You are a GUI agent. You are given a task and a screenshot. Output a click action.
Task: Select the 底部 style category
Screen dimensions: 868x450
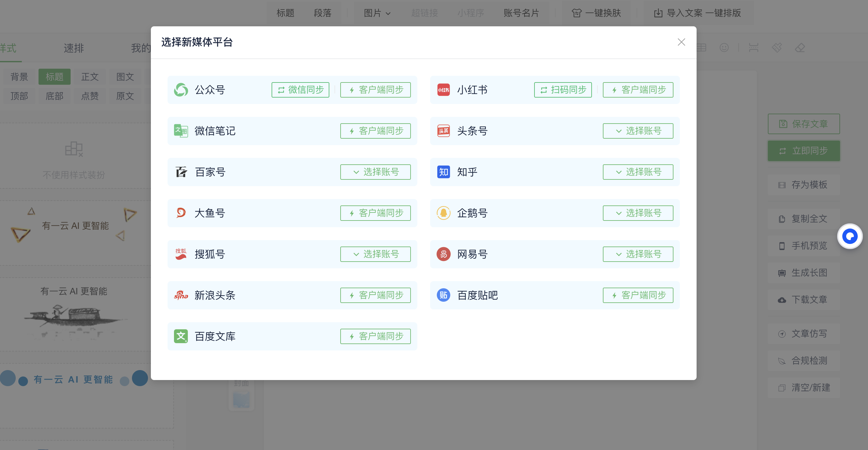pyautogui.click(x=54, y=96)
